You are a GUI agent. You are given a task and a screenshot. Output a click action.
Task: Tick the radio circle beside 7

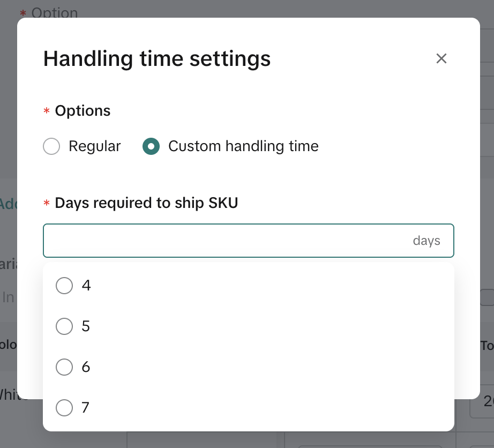coord(64,408)
